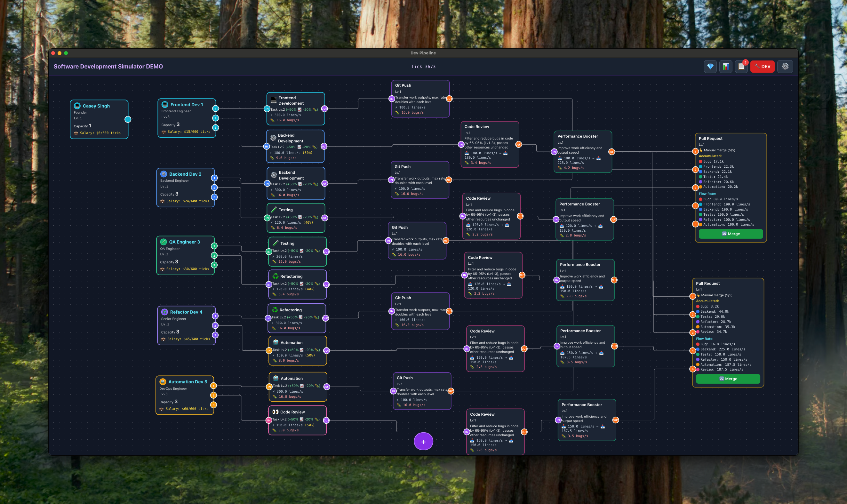Open the bar chart statistics panel
Image resolution: width=847 pixels, height=504 pixels.
(726, 67)
